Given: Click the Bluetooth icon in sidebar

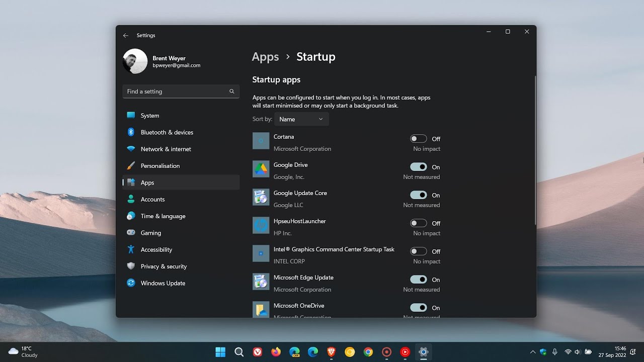Looking at the screenshot, I should (131, 132).
